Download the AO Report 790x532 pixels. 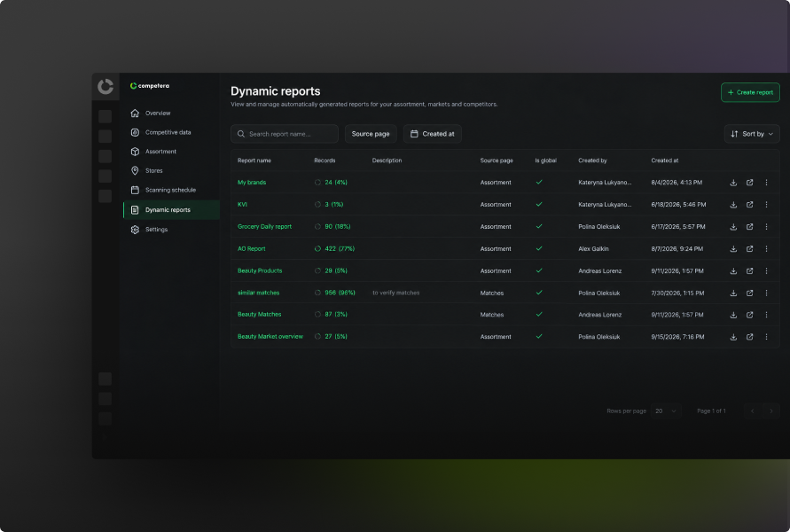coord(733,249)
